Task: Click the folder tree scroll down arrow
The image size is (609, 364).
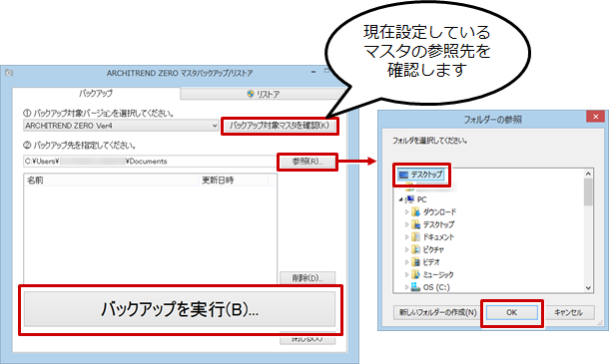Action: click(x=588, y=288)
